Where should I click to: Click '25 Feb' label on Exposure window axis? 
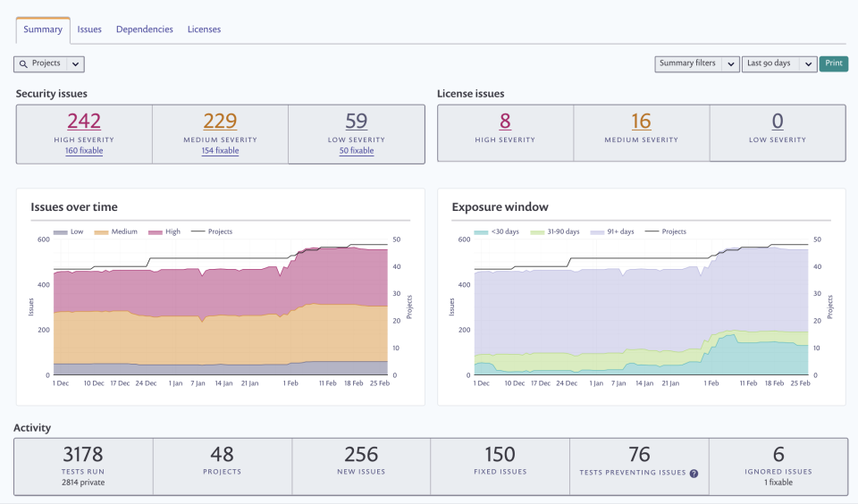click(800, 383)
